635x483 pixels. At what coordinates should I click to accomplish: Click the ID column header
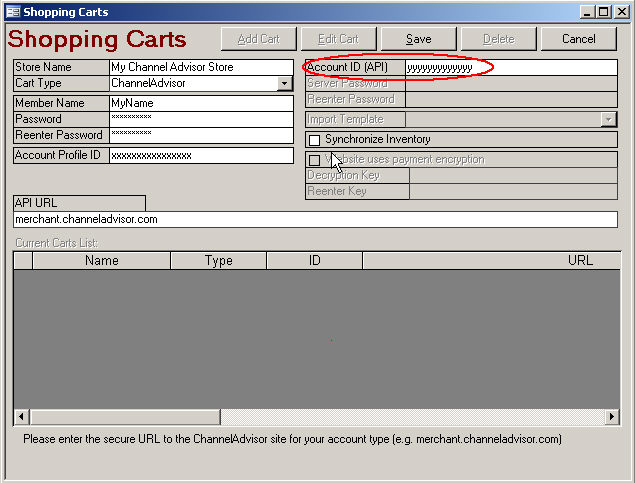(x=315, y=260)
